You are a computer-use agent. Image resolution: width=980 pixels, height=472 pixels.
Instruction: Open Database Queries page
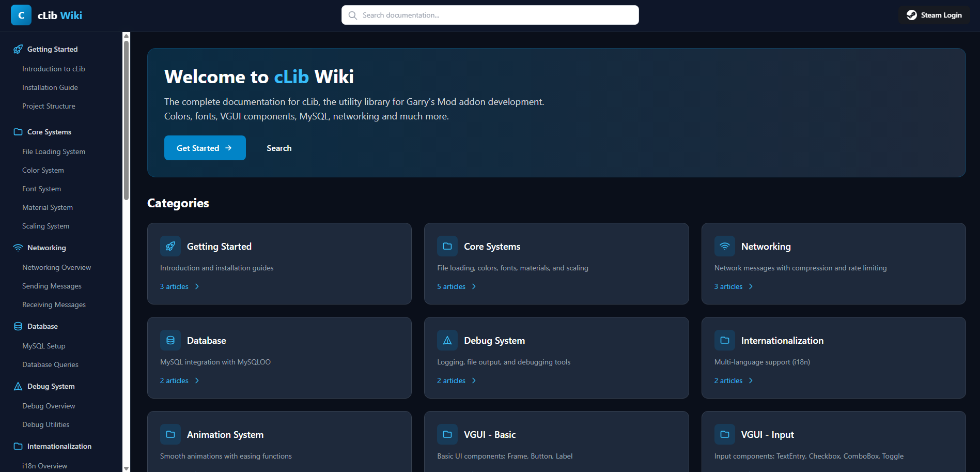click(50, 364)
